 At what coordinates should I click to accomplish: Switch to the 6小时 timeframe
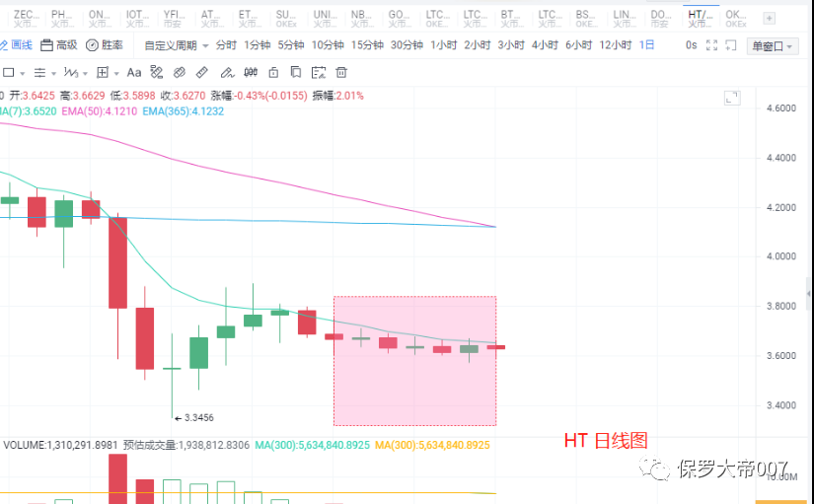(x=578, y=45)
